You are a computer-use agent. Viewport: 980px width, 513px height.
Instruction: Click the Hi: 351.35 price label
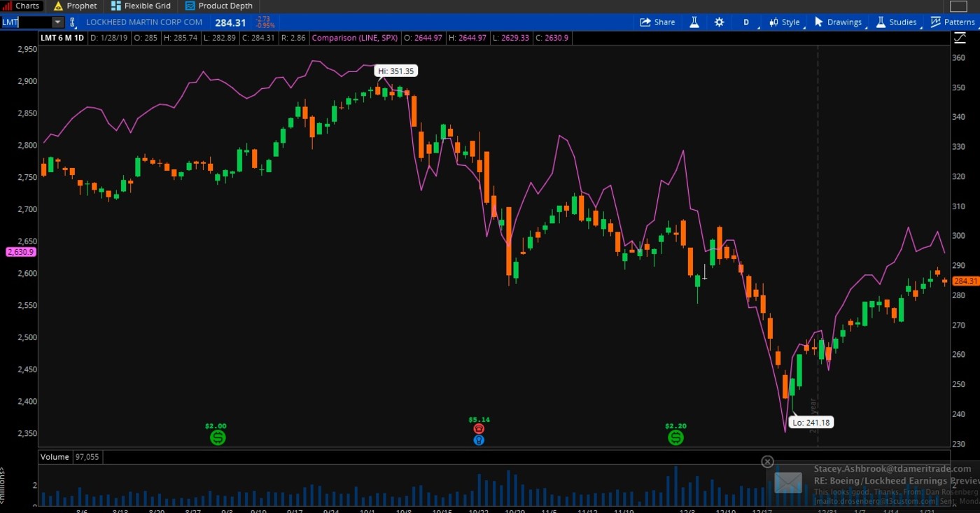396,71
